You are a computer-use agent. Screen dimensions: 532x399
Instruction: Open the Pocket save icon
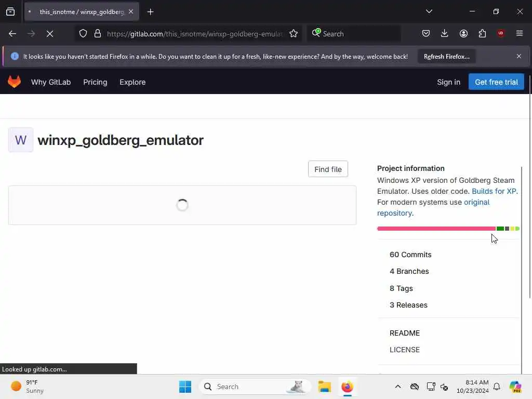coord(426,33)
